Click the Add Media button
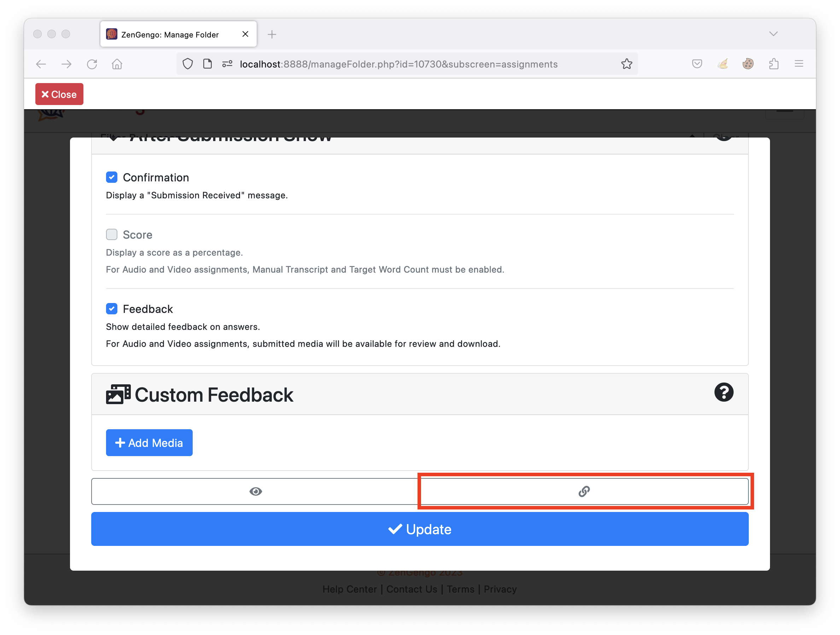The image size is (840, 635). point(149,442)
